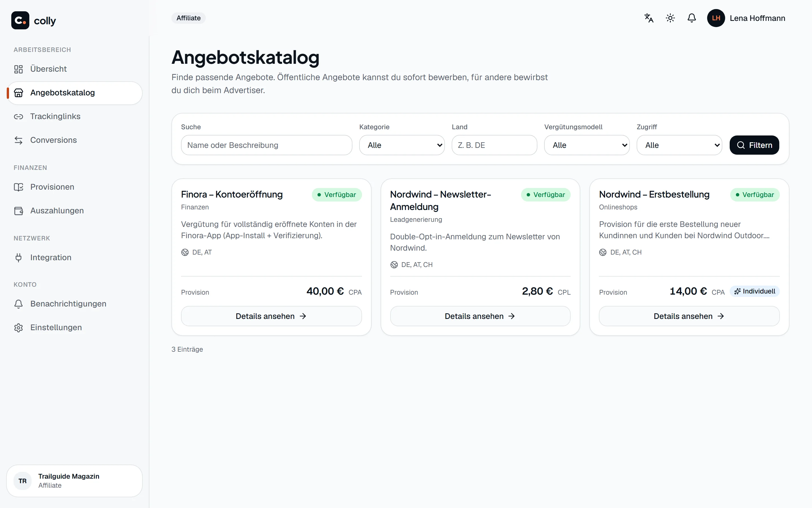
Task: Open Einstellungen menu item
Action: 74,328
